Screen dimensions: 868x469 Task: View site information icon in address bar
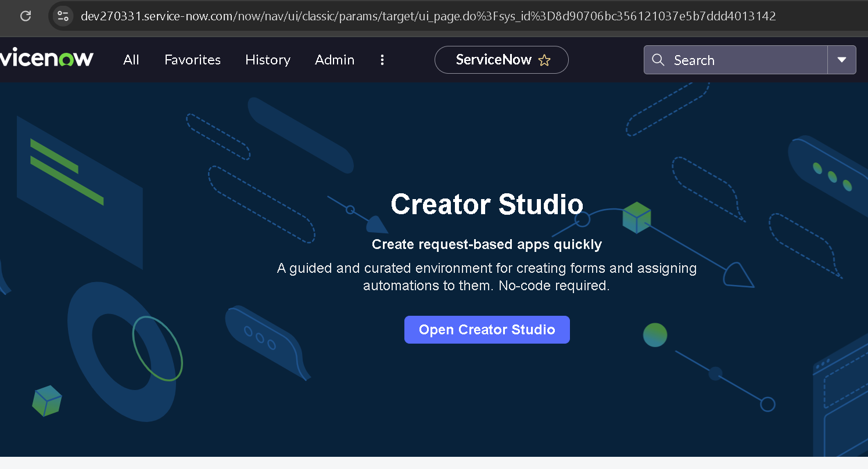click(x=63, y=16)
